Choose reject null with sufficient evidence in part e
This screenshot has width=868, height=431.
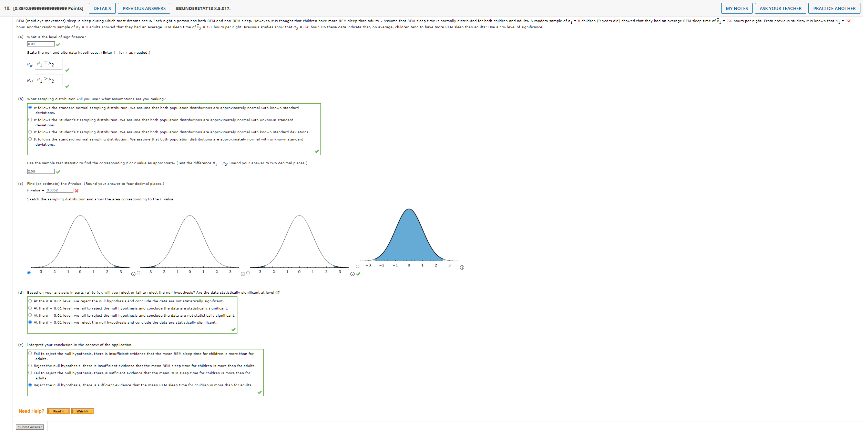pos(30,385)
